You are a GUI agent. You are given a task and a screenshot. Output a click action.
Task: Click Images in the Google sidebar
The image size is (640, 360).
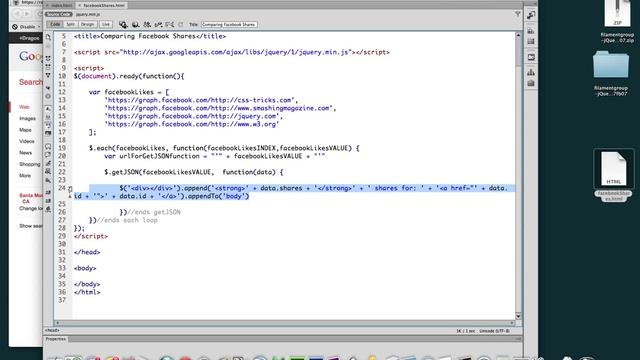tap(27, 118)
